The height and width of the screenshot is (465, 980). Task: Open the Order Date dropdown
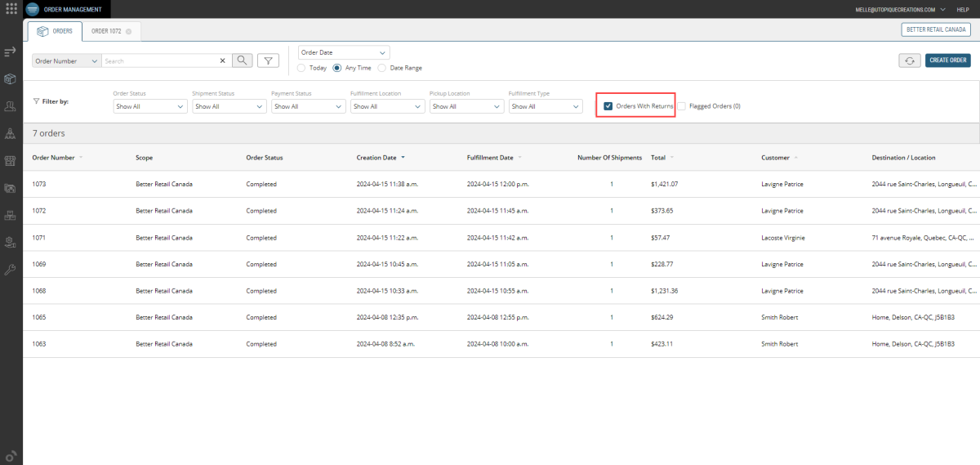pyautogui.click(x=344, y=52)
